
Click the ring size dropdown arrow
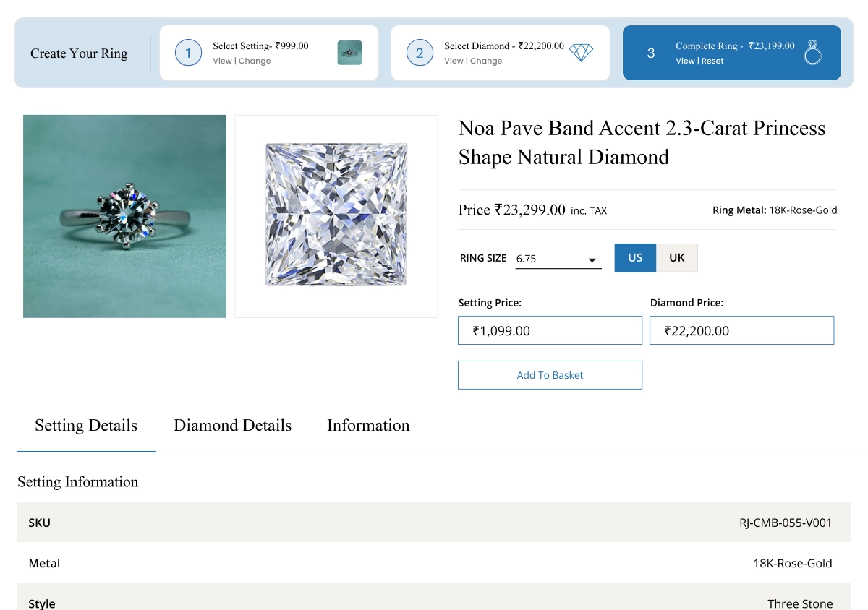592,260
